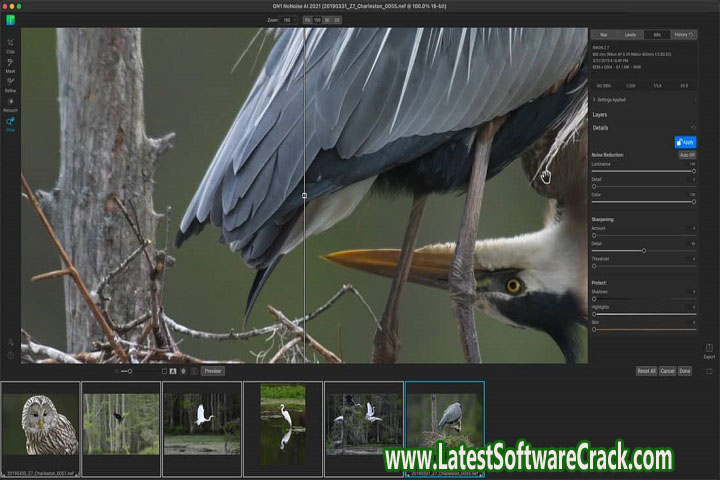
Task: Select the egret with water reflection thumbnail
Action: tap(283, 429)
